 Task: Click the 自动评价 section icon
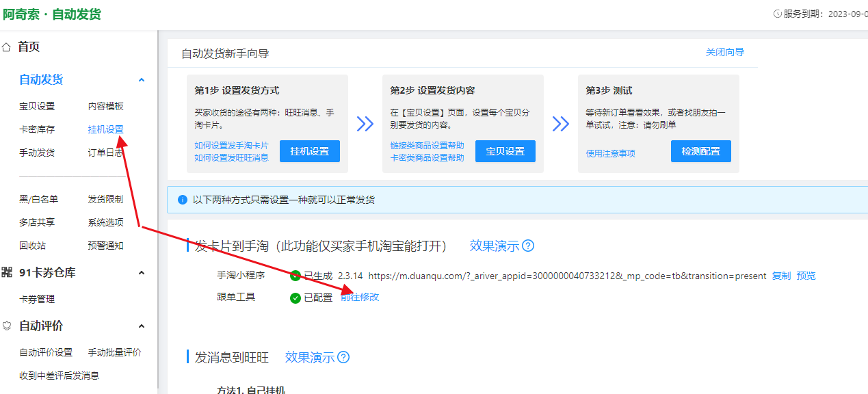click(7, 326)
